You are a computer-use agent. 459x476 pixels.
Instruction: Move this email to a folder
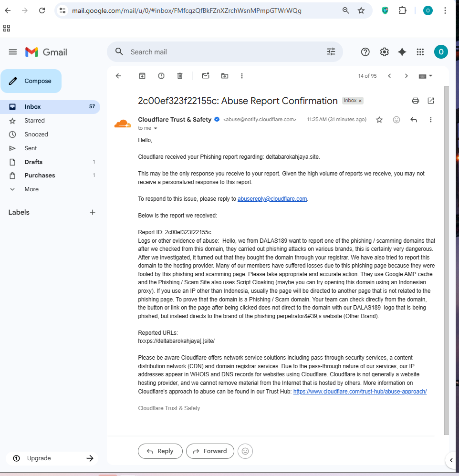[x=224, y=76]
